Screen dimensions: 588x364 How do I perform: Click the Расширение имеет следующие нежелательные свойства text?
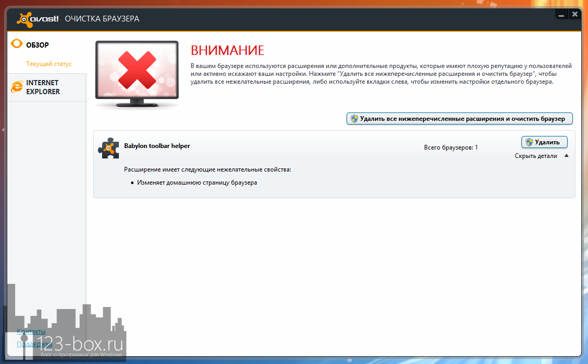[207, 169]
